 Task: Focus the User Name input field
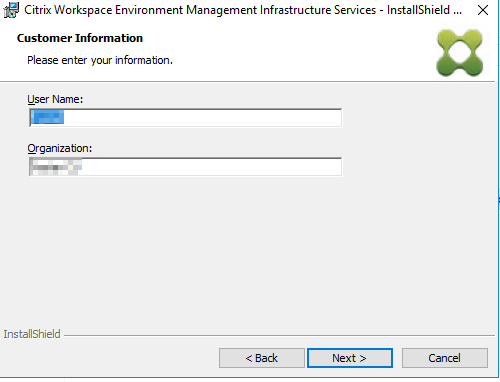pos(185,117)
